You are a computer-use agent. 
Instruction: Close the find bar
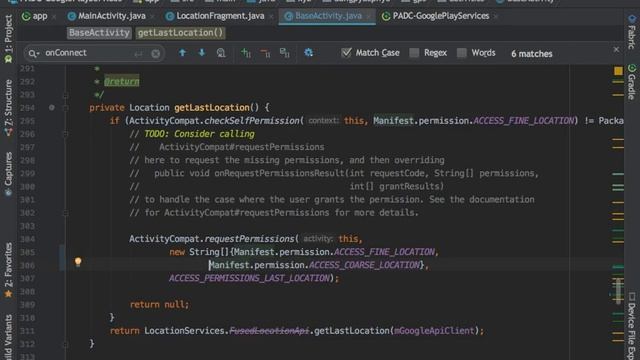[x=616, y=50]
